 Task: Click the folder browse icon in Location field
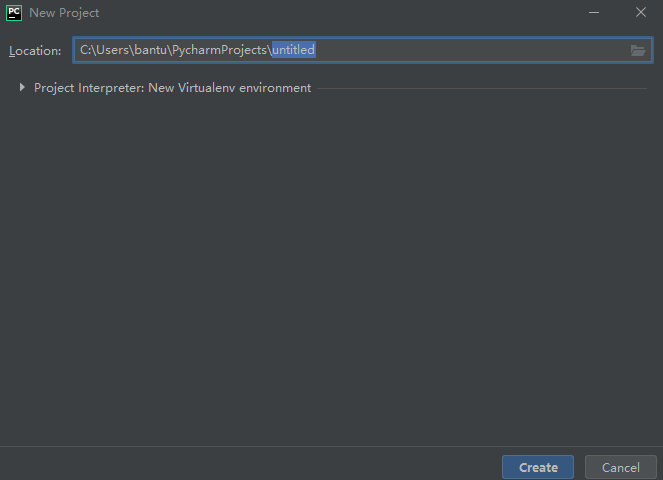tap(638, 50)
